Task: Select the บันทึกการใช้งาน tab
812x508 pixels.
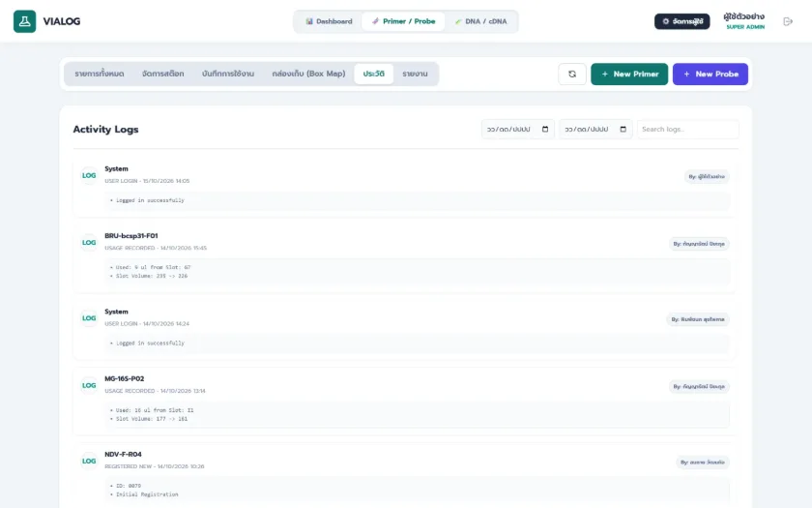Action: pyautogui.click(x=228, y=74)
